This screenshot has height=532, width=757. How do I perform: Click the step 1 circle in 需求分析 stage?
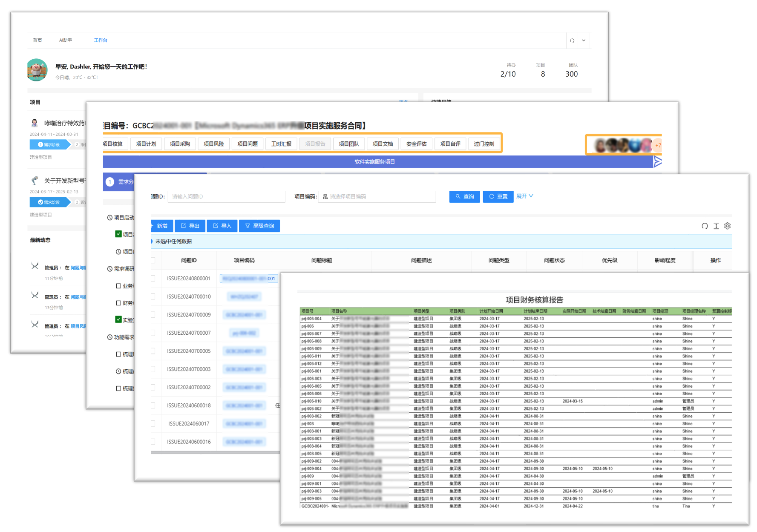pos(110,182)
